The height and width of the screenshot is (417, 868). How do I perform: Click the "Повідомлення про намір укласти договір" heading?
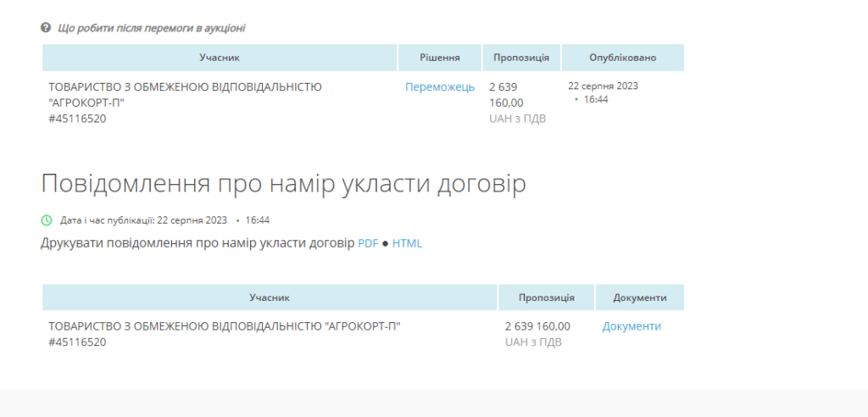coord(283,183)
